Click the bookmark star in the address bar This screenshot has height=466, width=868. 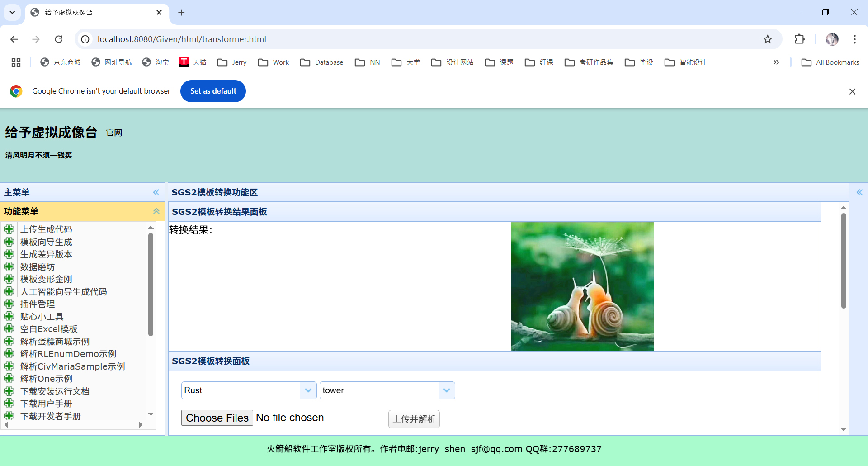tap(768, 39)
